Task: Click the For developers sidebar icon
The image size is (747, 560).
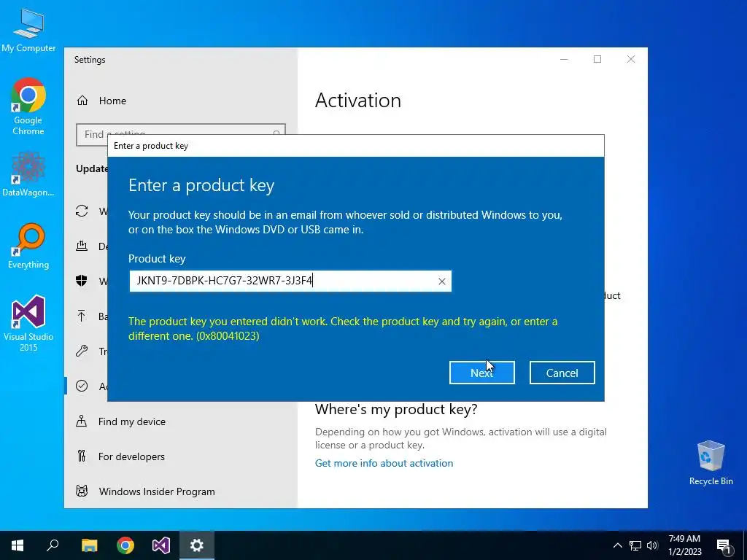Action: click(x=82, y=456)
